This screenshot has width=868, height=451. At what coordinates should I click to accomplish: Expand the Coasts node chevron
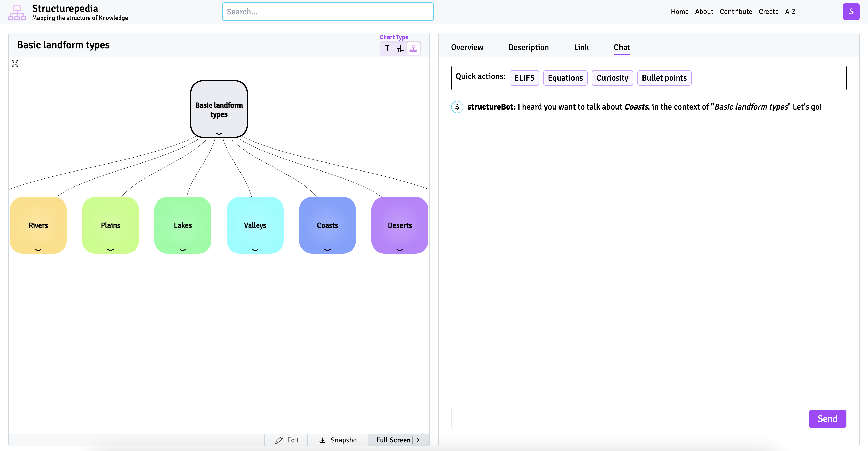tap(327, 250)
